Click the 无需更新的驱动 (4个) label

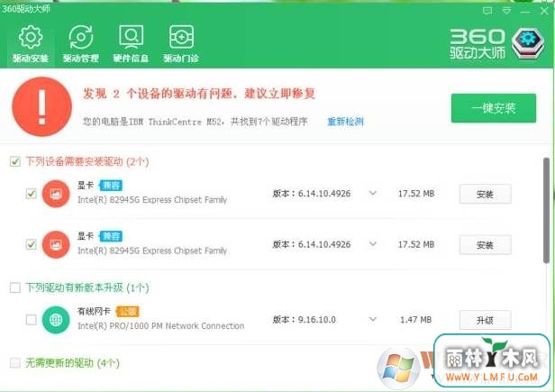pyautogui.click(x=72, y=363)
